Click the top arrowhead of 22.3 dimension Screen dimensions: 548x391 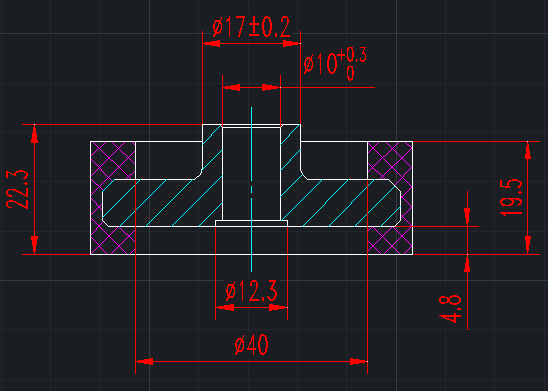pyautogui.click(x=34, y=134)
